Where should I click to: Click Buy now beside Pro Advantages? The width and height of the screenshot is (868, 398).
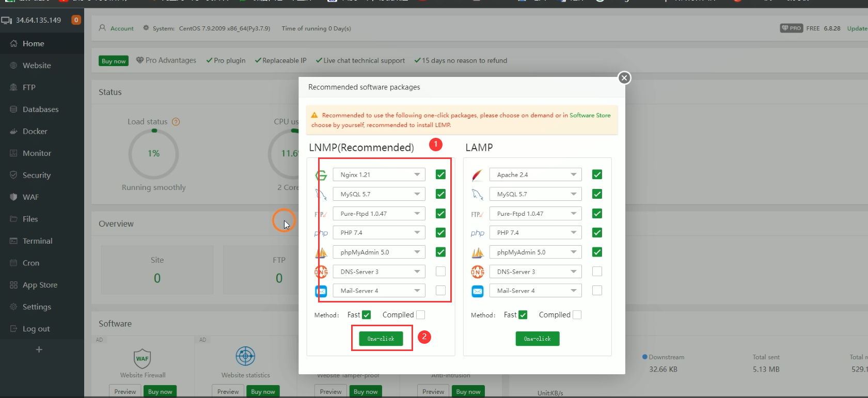114,61
